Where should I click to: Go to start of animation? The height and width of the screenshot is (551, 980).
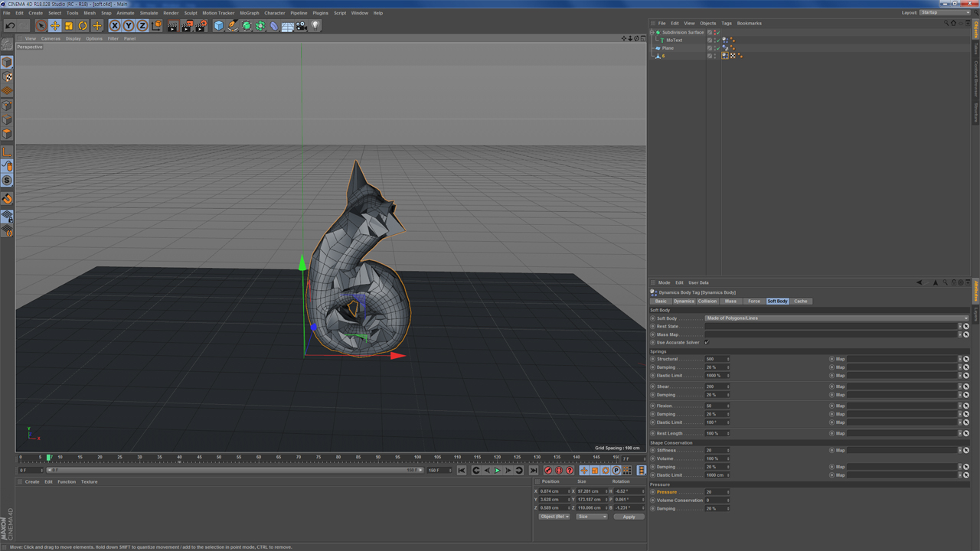pos(462,471)
